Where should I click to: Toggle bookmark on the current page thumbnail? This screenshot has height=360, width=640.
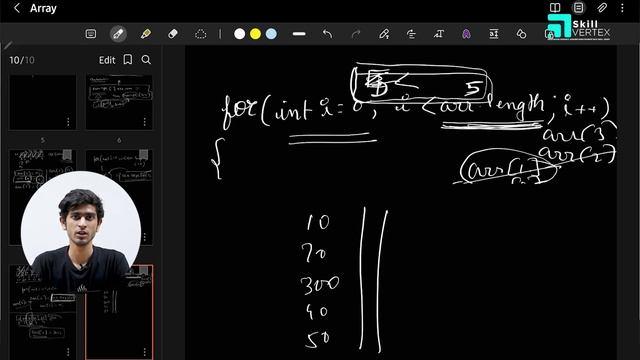(x=144, y=271)
